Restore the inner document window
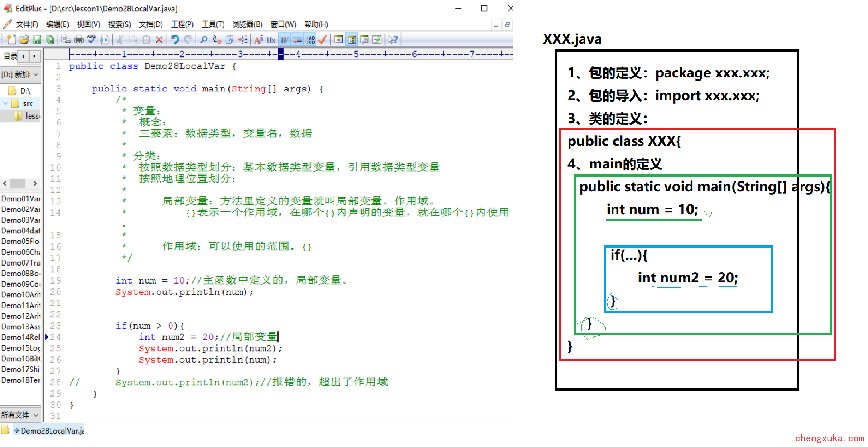Viewport: 868px width, 447px height. (507, 25)
